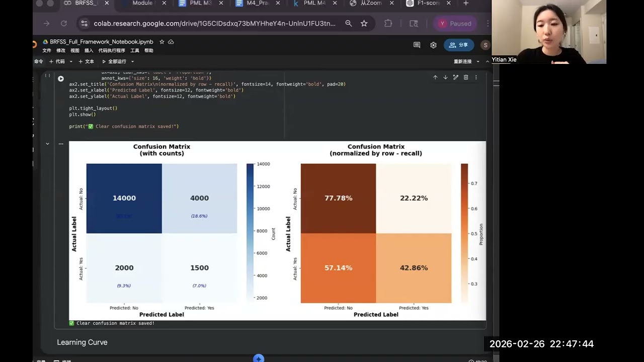Close the BRFSS tab
Image resolution: width=644 pixels, height=362 pixels.
(x=107, y=3)
